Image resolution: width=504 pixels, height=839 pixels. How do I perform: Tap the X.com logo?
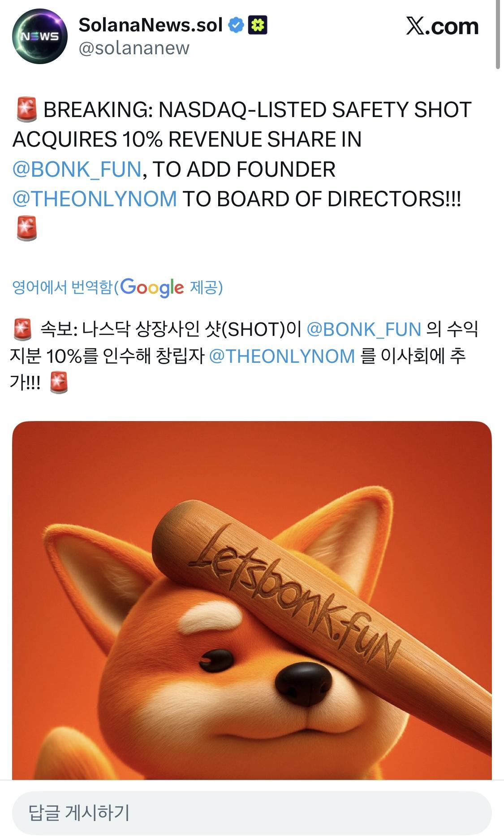442,26
